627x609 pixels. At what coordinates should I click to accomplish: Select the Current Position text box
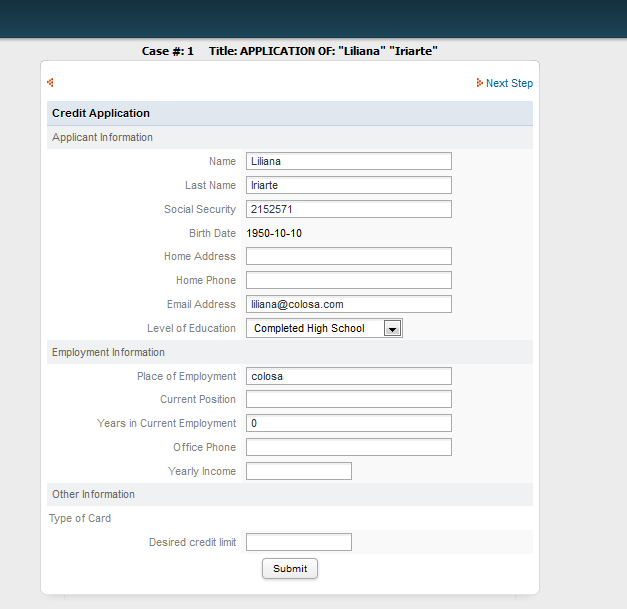[348, 399]
